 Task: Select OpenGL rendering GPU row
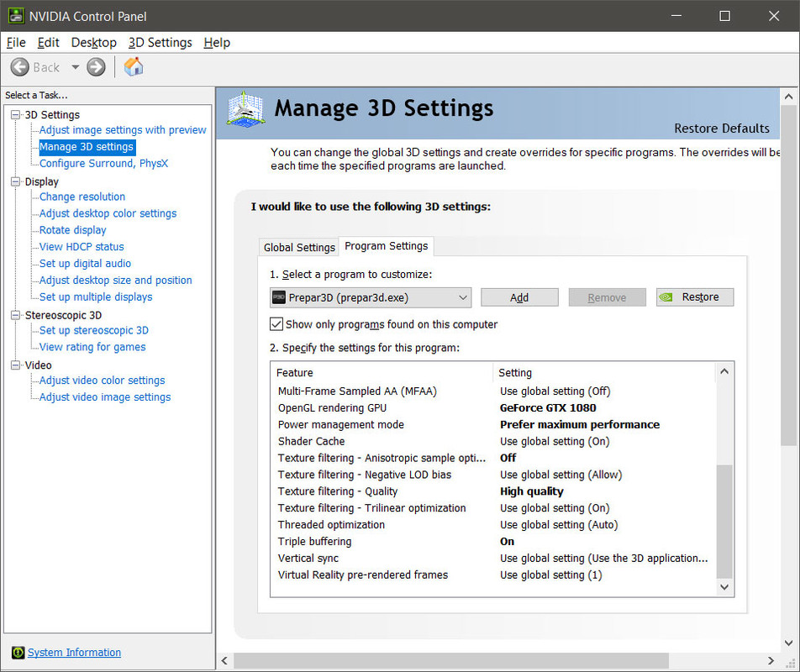[x=492, y=408]
